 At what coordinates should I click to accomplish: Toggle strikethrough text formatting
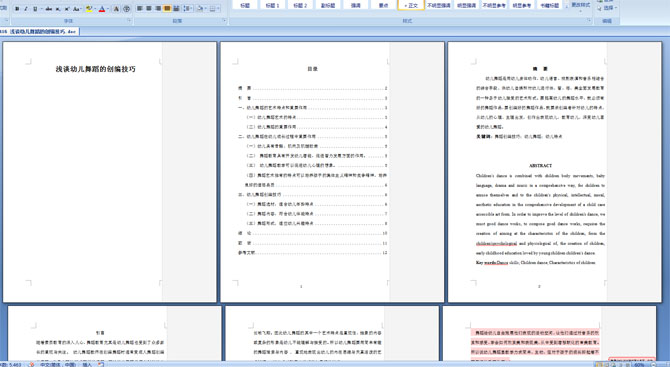(x=48, y=9)
